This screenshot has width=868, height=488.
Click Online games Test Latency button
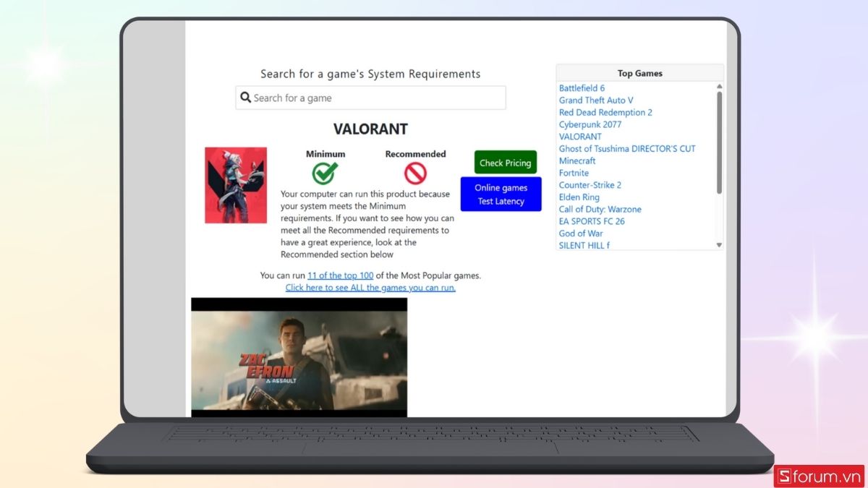tap(501, 194)
